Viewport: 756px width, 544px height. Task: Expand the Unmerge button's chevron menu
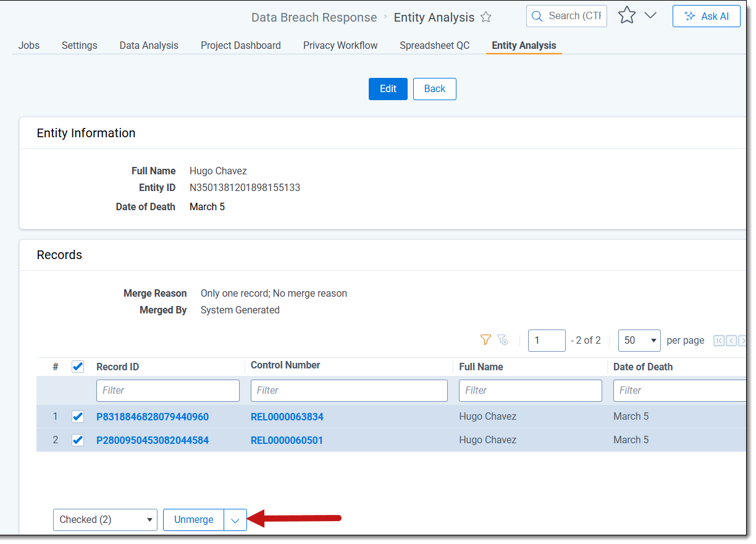click(x=235, y=521)
